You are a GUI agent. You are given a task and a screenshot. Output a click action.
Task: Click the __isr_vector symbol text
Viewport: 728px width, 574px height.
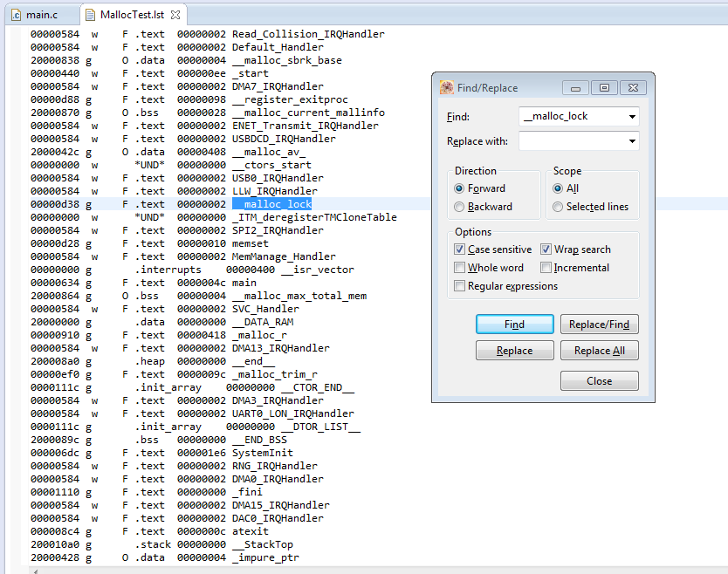pyautogui.click(x=318, y=270)
